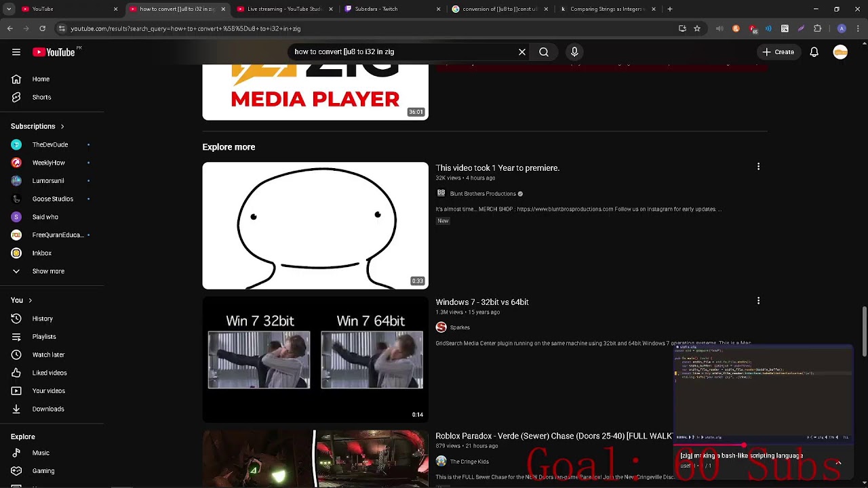The width and height of the screenshot is (868, 488).
Task: Open the YouTube notifications bell
Action: click(814, 52)
